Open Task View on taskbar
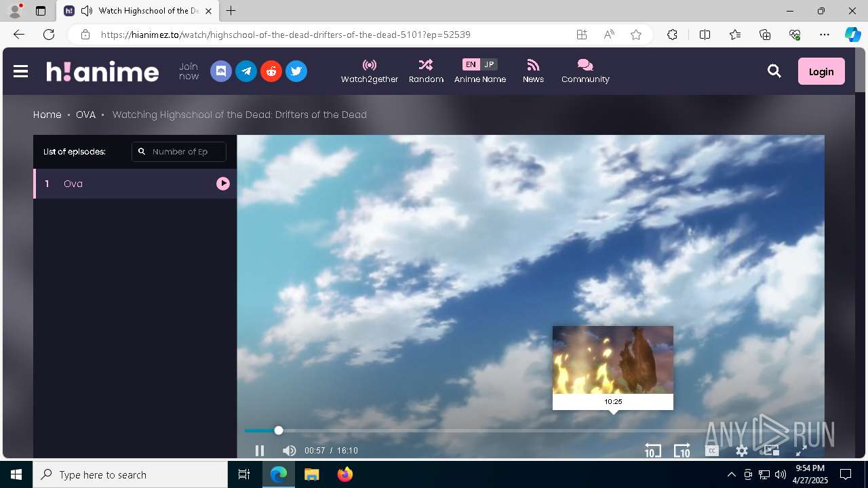This screenshot has width=868, height=488. pos(244,474)
